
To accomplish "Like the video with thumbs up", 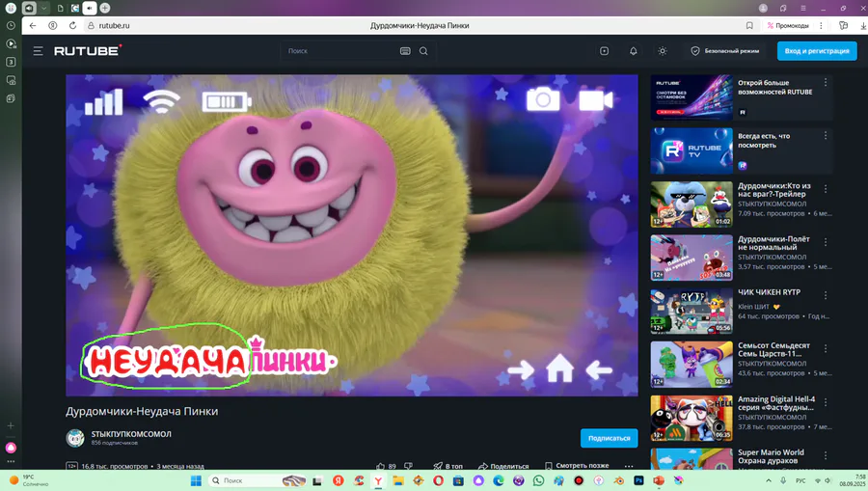I will coord(380,466).
